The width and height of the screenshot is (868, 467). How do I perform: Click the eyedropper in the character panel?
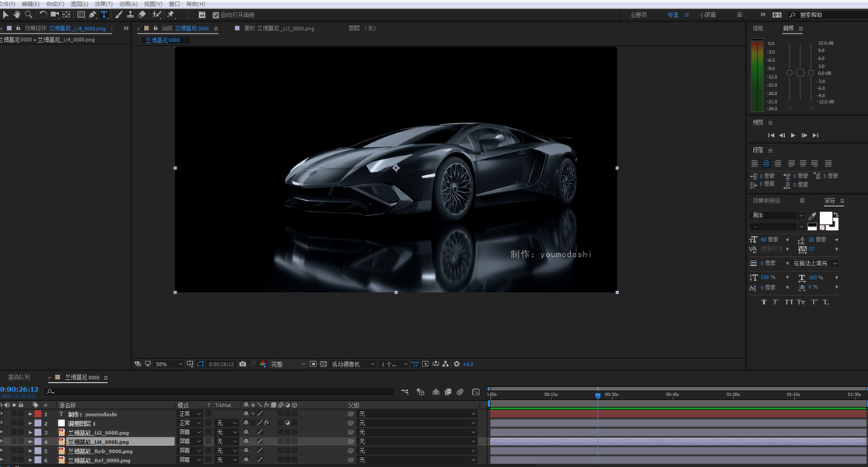[x=813, y=216]
